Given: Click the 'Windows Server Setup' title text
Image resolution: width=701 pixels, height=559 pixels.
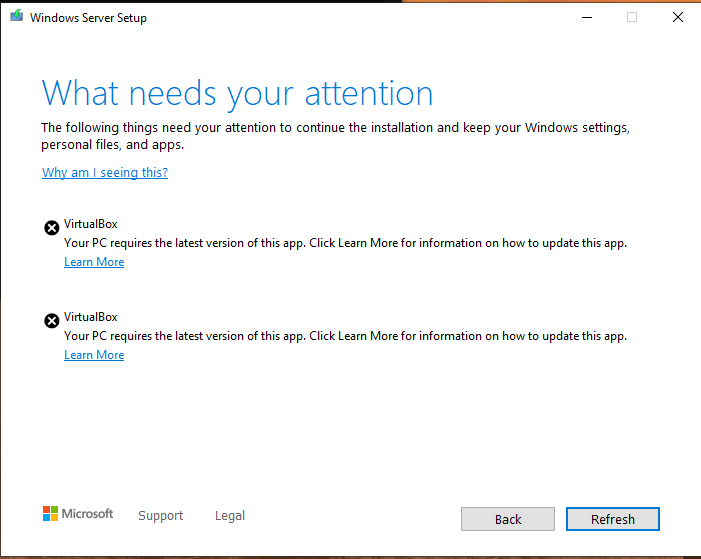Looking at the screenshot, I should pos(89,18).
